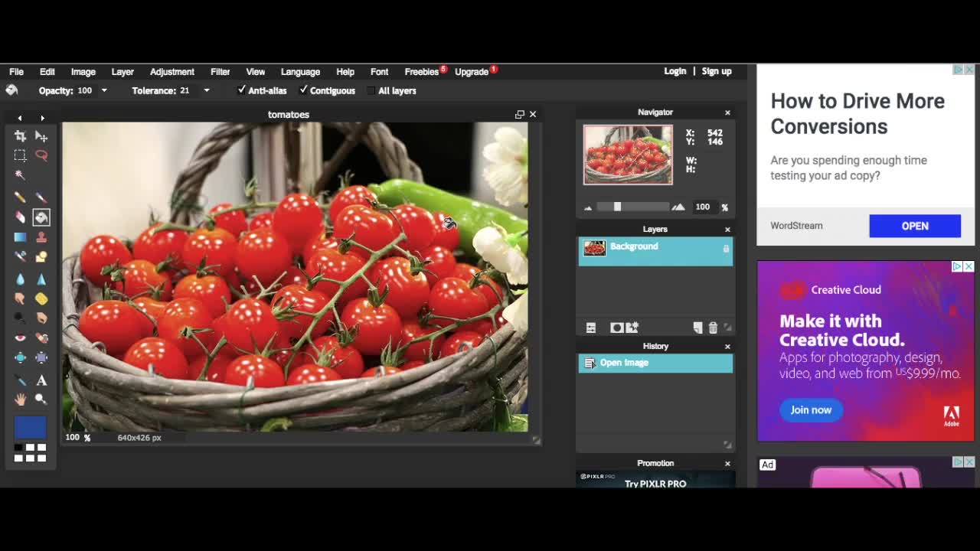
Task: Create a new layer in the Layers panel
Action: (x=697, y=328)
